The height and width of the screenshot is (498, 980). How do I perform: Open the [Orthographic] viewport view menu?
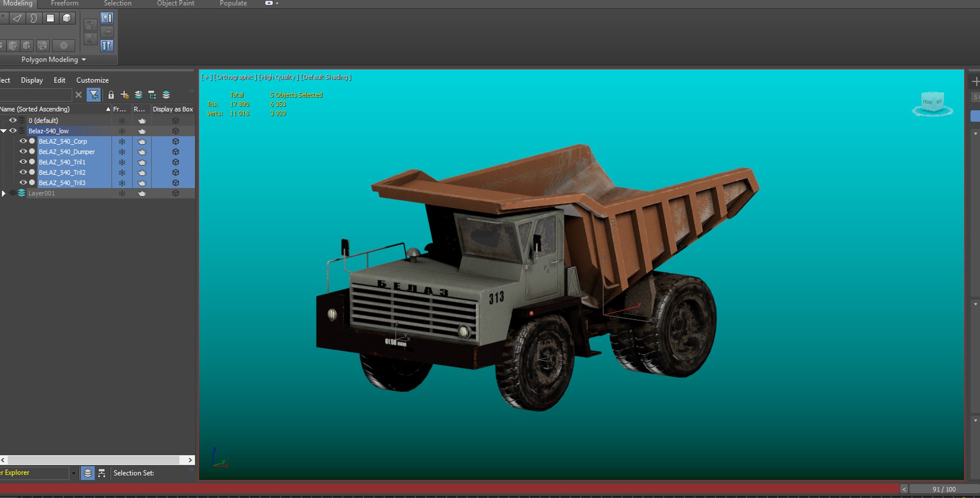[x=235, y=77]
